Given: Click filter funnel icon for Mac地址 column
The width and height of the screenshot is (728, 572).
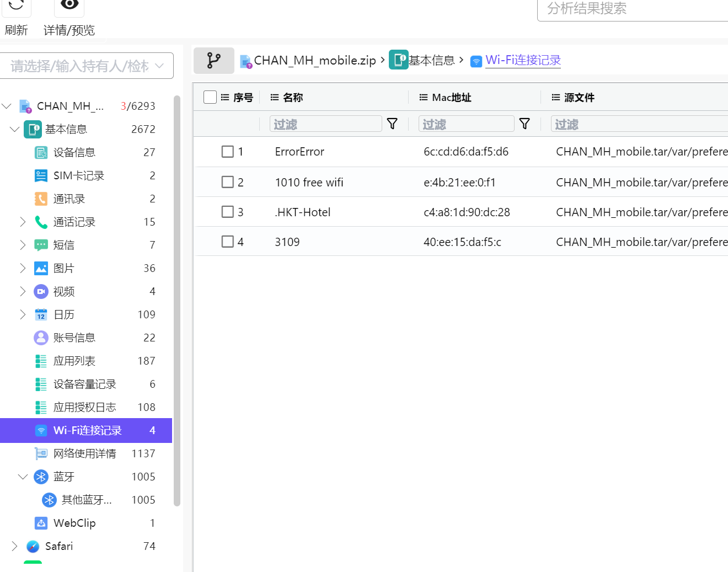Looking at the screenshot, I should (x=524, y=124).
